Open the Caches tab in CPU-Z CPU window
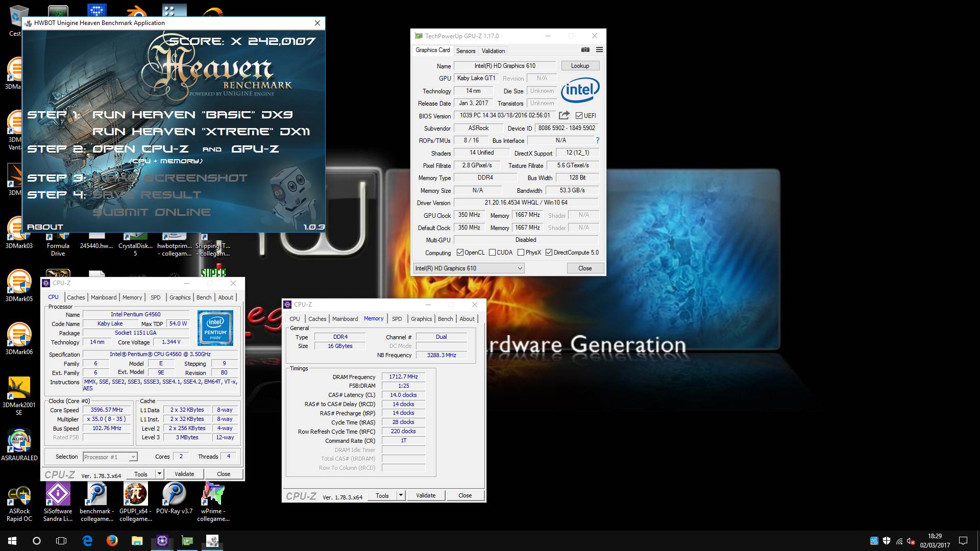 [x=76, y=297]
